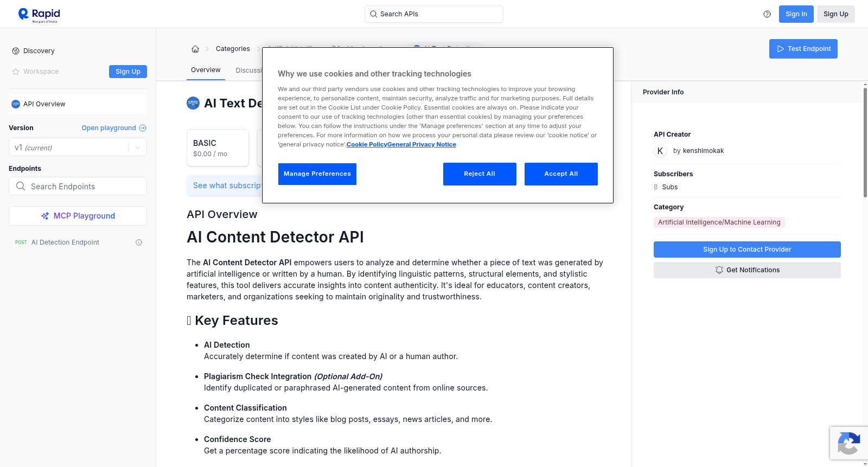
Task: Click the 'Confidence Score' feature text
Action: click(237, 439)
